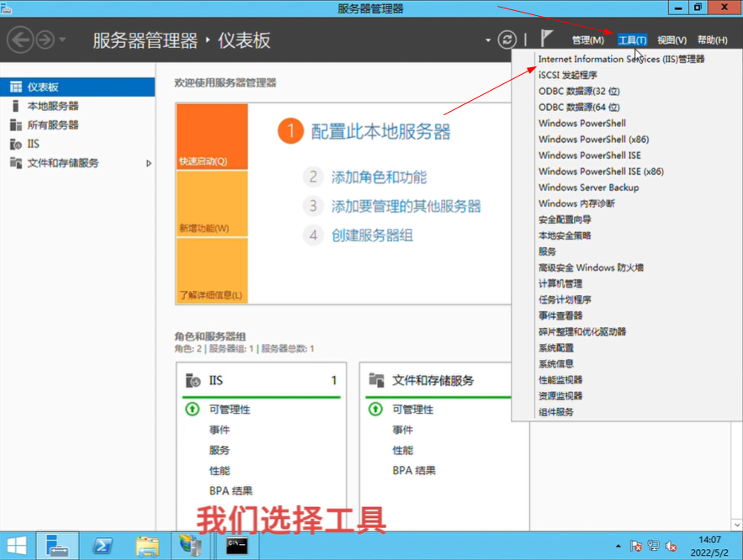Click 添加要管理的其他服务器 link

click(406, 206)
